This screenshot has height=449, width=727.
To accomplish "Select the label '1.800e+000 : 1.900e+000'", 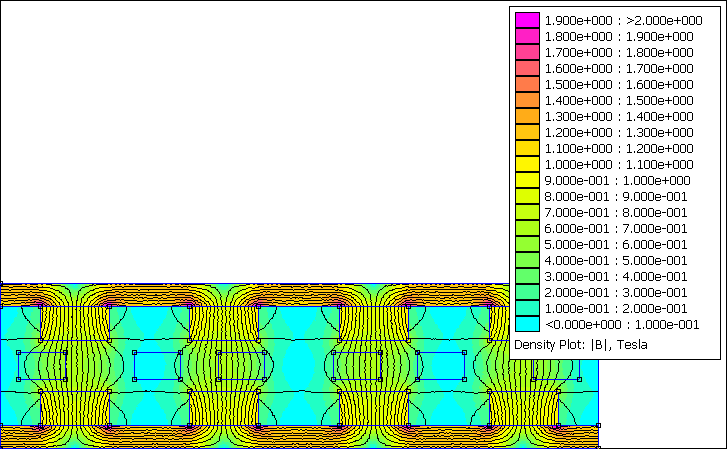I will pos(619,36).
